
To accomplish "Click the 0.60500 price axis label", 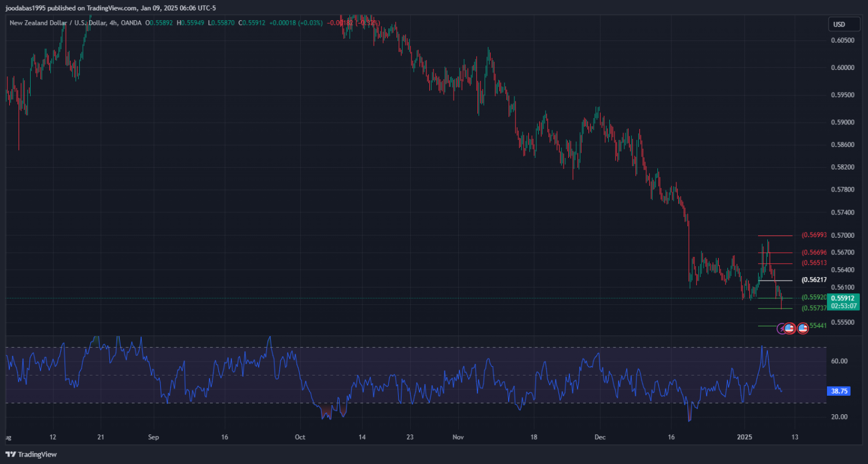I will tap(842, 40).
